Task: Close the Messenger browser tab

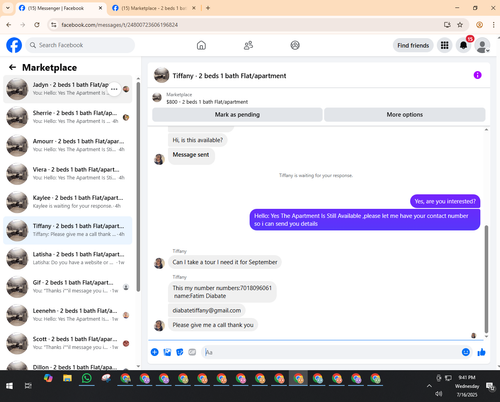Action: click(x=100, y=8)
